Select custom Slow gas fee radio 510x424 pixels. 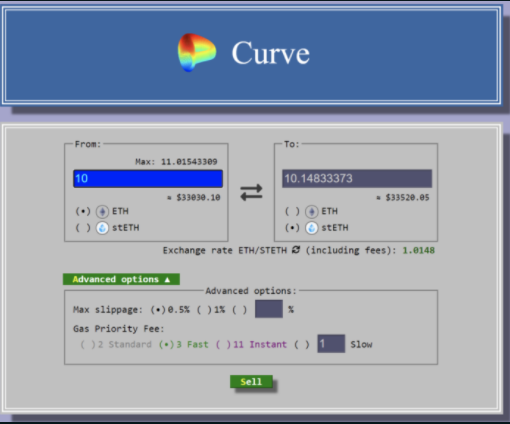(x=302, y=344)
